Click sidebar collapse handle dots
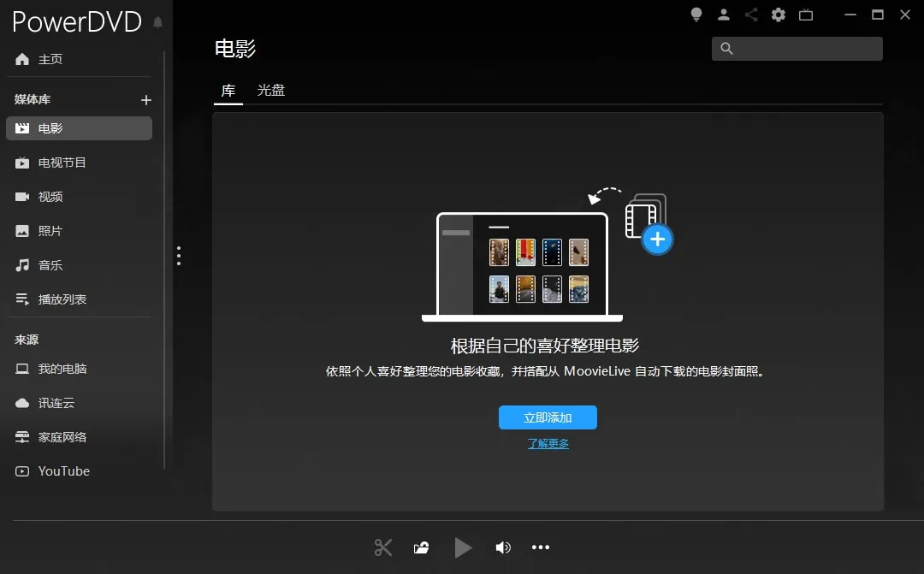This screenshot has width=924, height=574. pos(179,256)
